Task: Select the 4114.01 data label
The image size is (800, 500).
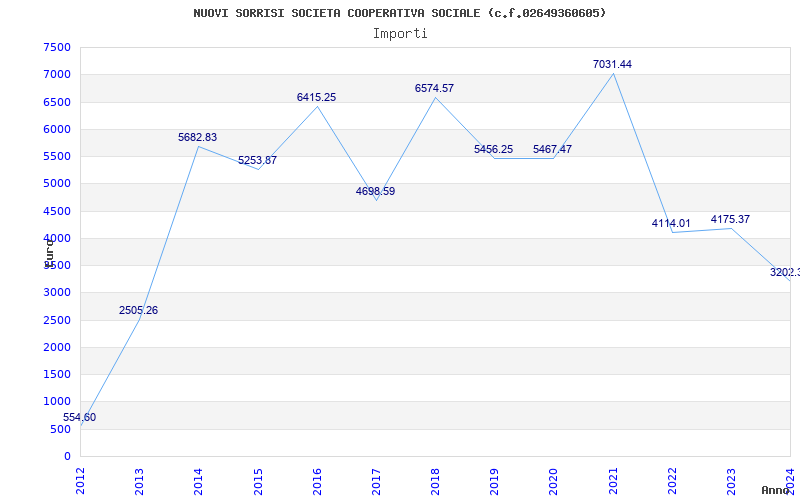Action: pyautogui.click(x=671, y=223)
